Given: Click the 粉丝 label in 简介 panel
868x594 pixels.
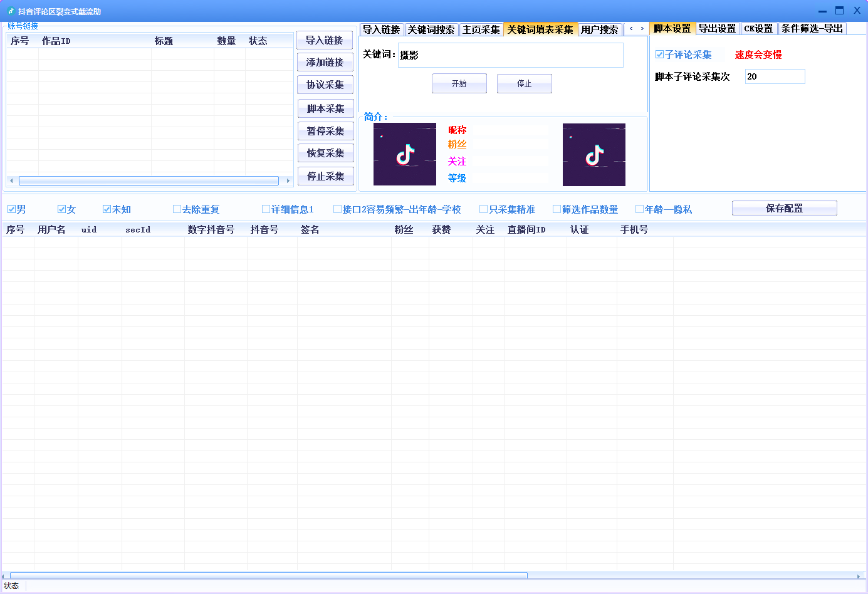Looking at the screenshot, I should point(457,145).
